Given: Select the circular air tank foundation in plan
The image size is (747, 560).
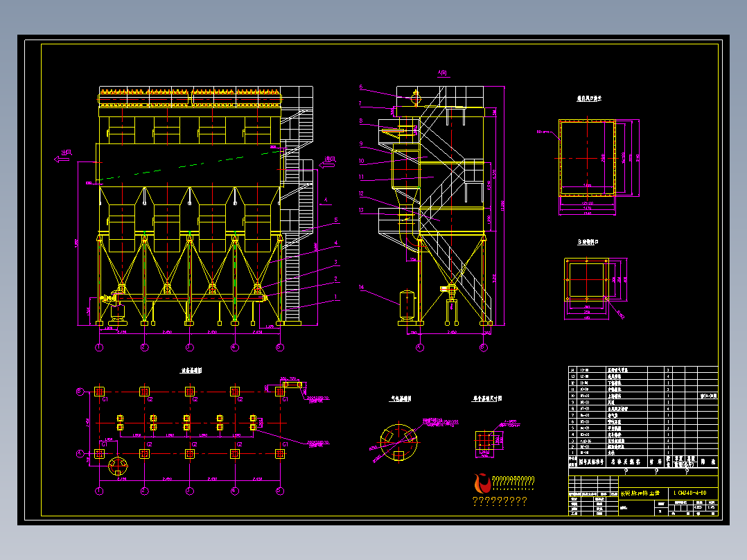Looking at the screenshot, I should click(x=118, y=466).
